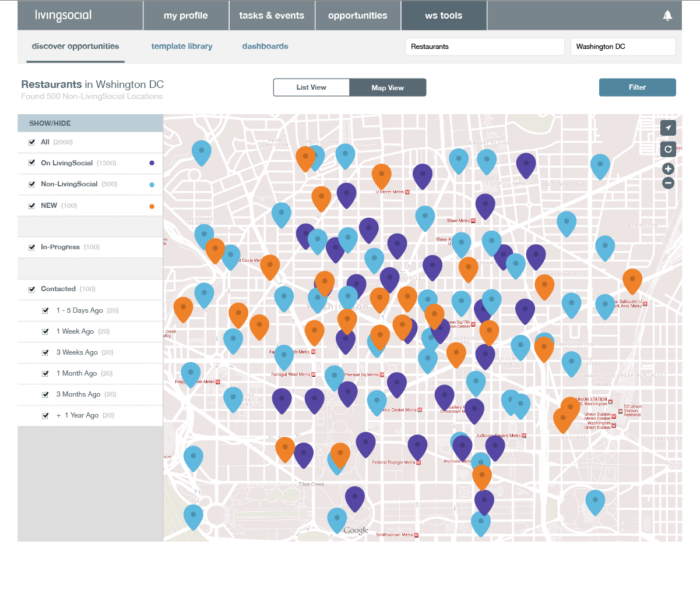Viewport: 700px width, 601px height.
Task: Toggle the In-Progress checkbox
Action: [x=32, y=247]
